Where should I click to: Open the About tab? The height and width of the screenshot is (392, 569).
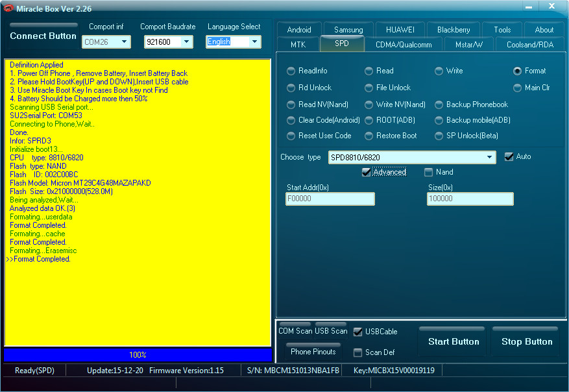click(544, 30)
